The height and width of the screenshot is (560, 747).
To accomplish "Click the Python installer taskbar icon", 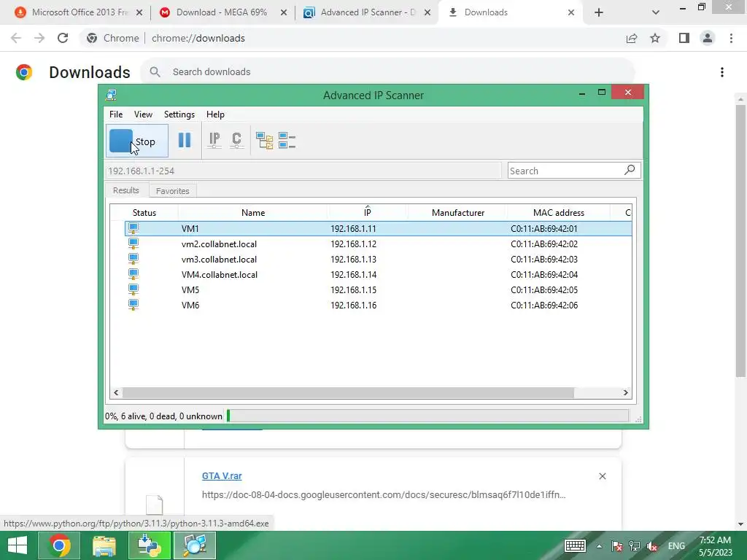I will [x=149, y=545].
